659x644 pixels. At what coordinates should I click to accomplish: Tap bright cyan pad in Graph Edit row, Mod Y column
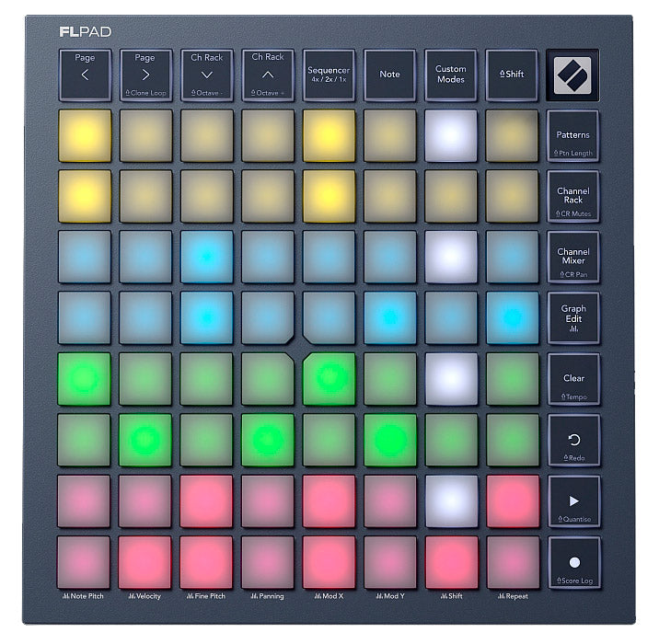coord(390,318)
